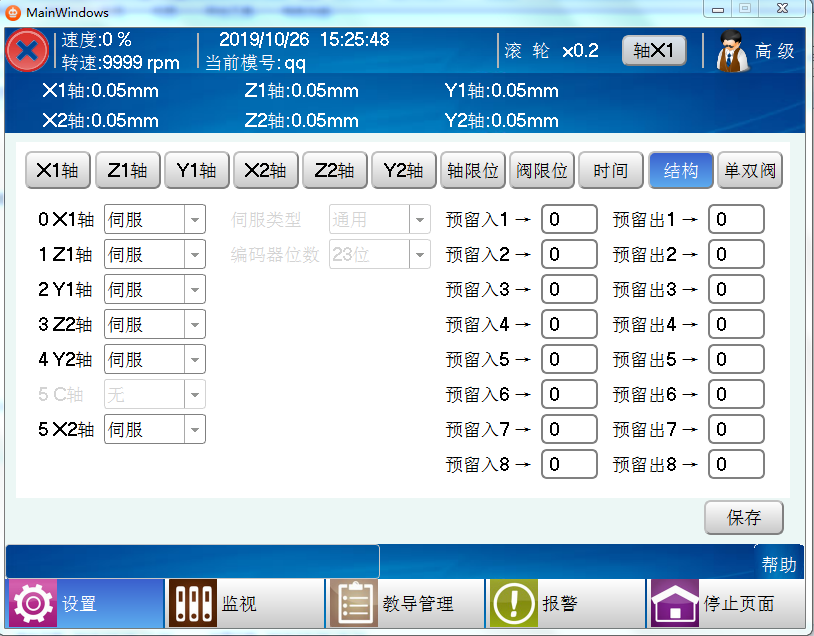
Task: Click the 预留入1 input field
Action: [x=569, y=220]
